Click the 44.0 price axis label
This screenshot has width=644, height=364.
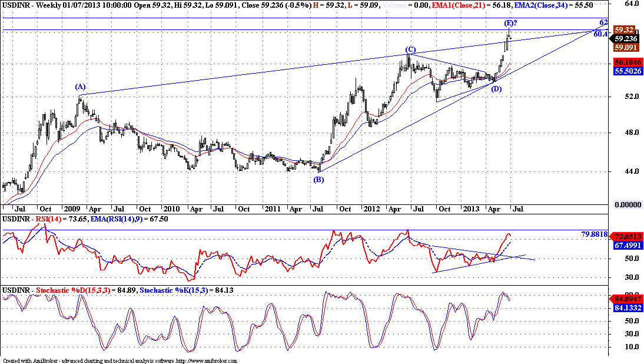[632, 171]
